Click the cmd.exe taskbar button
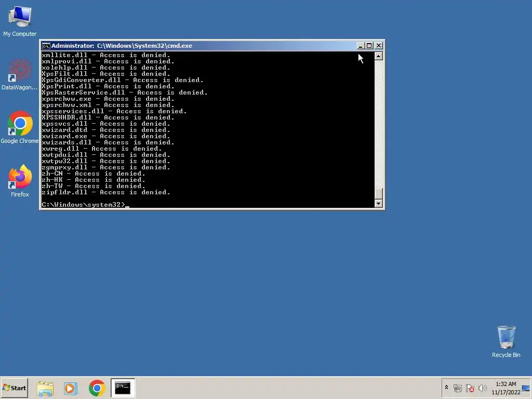This screenshot has width=532, height=399. [x=123, y=388]
